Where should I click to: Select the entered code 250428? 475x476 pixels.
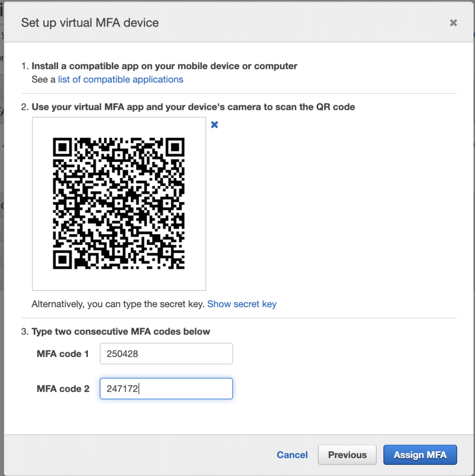[x=123, y=353]
